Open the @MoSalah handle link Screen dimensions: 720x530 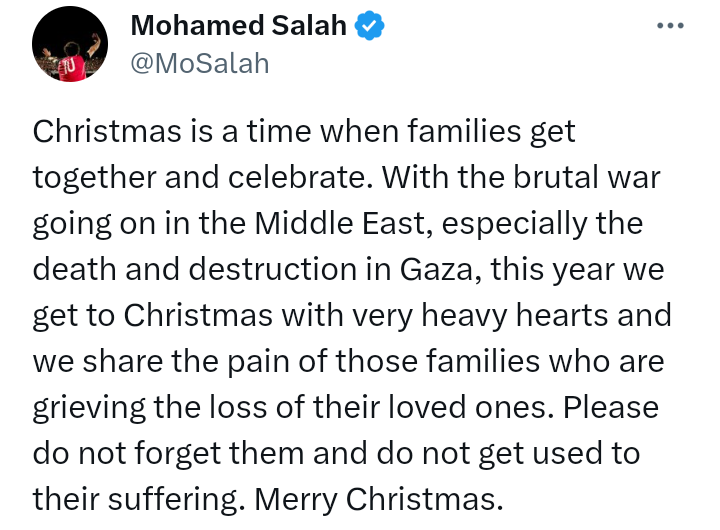point(200,63)
